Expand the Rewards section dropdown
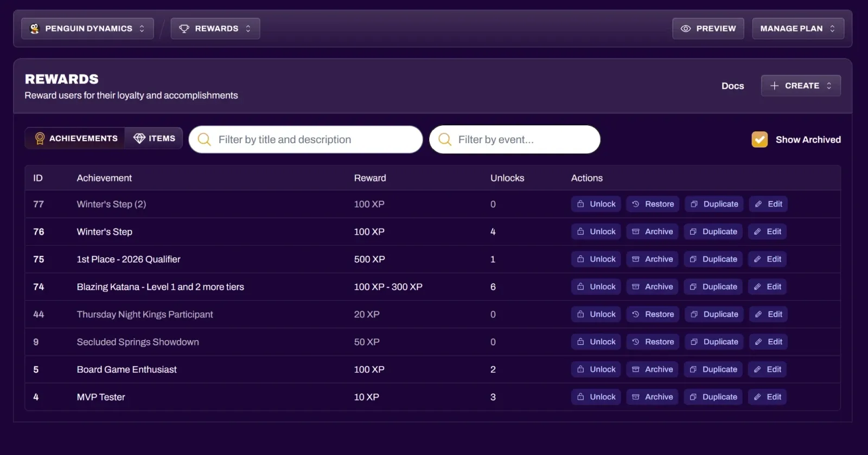Image resolution: width=868 pixels, height=455 pixels. coord(215,29)
